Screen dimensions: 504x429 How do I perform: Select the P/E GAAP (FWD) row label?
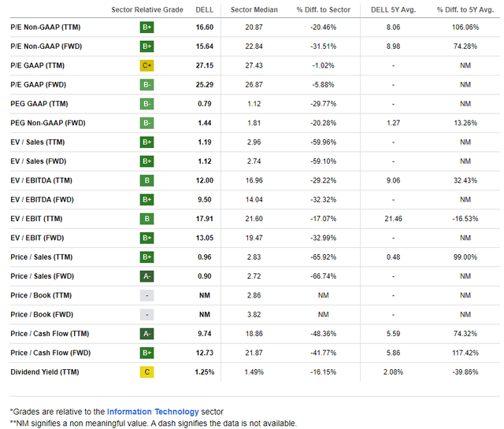[x=39, y=85]
